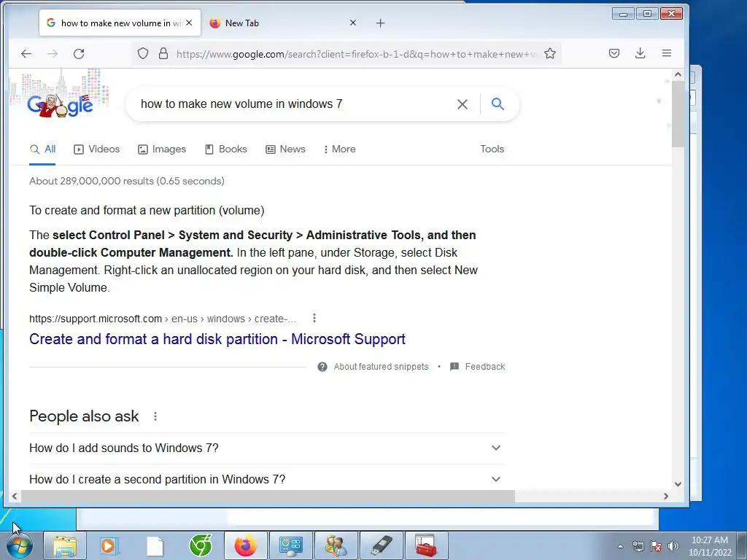This screenshot has height=560, width=747.
Task: Open Windows Explorer from the taskbar
Action: tap(65, 545)
